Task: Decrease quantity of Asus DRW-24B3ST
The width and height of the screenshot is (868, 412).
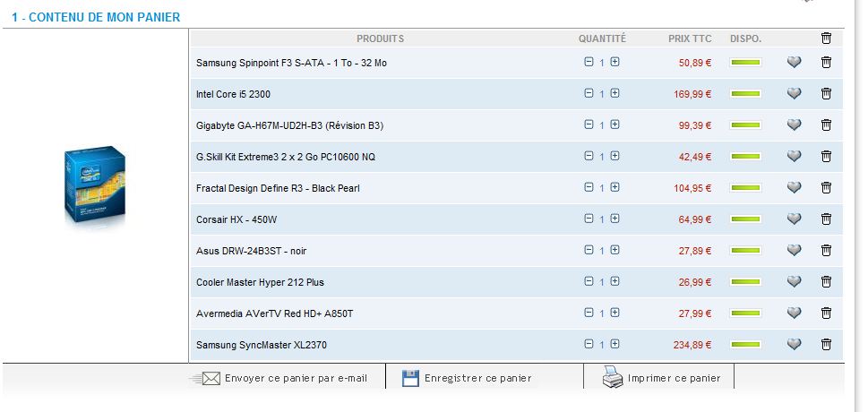Action: coord(589,250)
